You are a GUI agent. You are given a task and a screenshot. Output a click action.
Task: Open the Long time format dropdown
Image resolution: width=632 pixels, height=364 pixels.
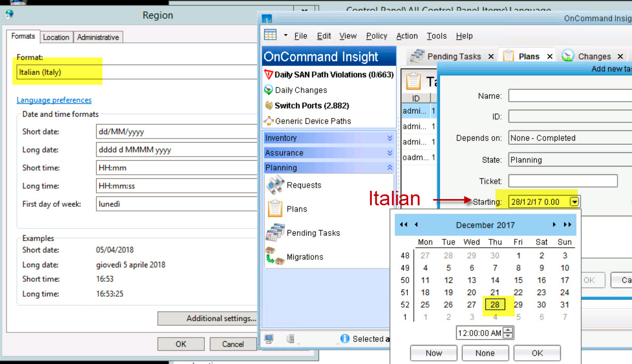[177, 186]
